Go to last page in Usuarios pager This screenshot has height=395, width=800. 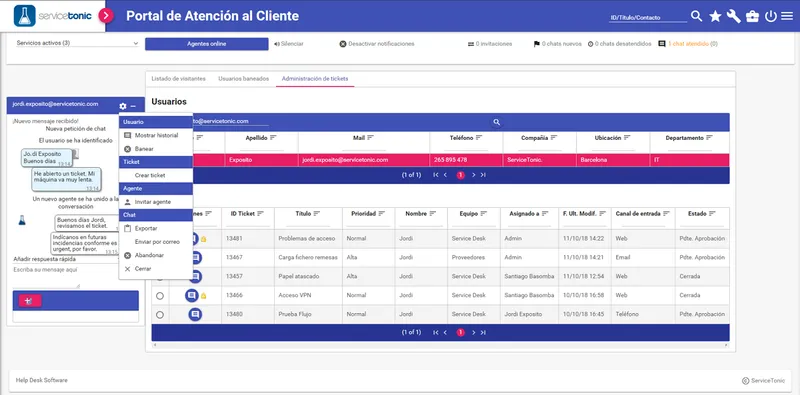point(483,175)
